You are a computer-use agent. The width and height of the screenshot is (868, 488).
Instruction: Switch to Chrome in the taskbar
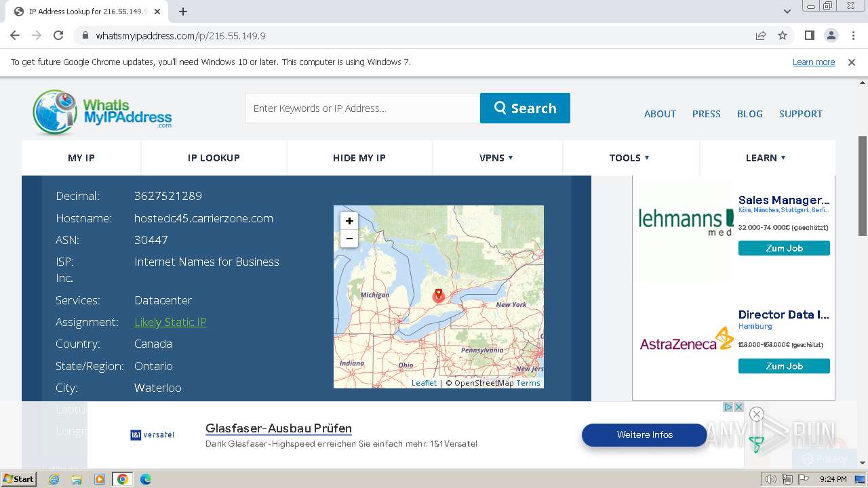(123, 479)
